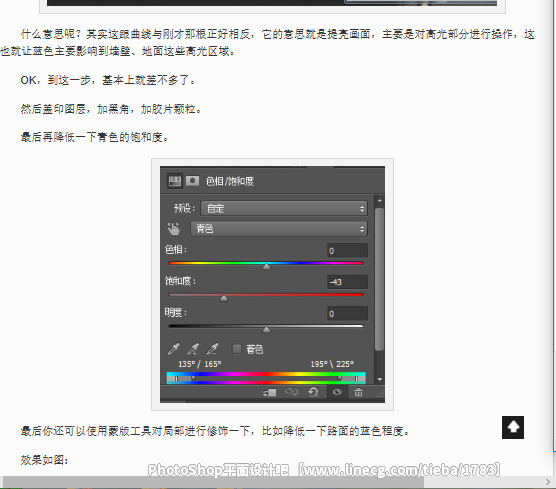Click the Hue/Saturation adjustment icon in panel header

click(x=174, y=181)
